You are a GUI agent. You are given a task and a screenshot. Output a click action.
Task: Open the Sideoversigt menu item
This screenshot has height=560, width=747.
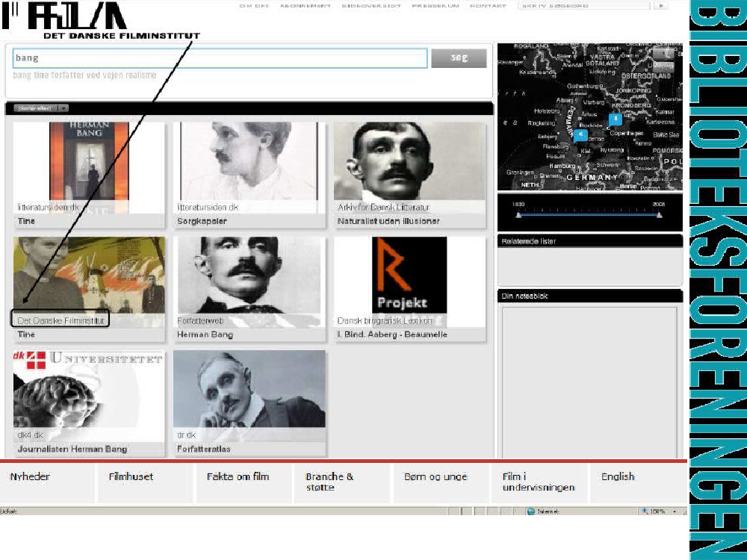pos(371,6)
